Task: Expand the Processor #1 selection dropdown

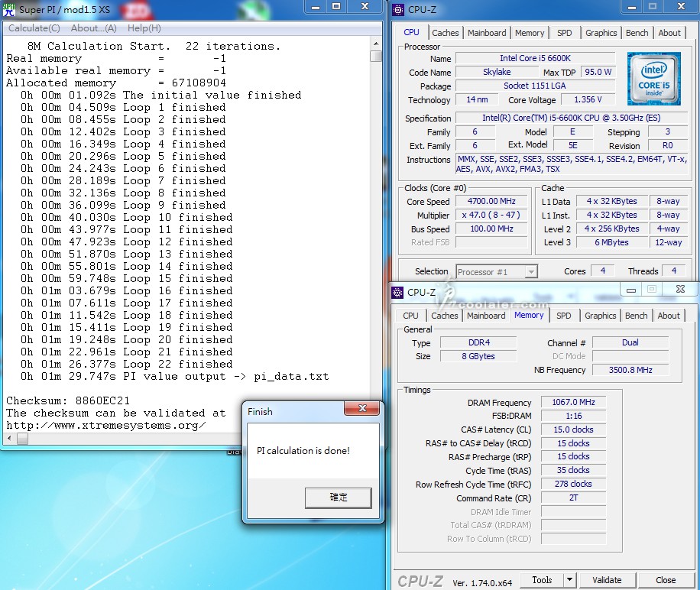Action: click(530, 272)
